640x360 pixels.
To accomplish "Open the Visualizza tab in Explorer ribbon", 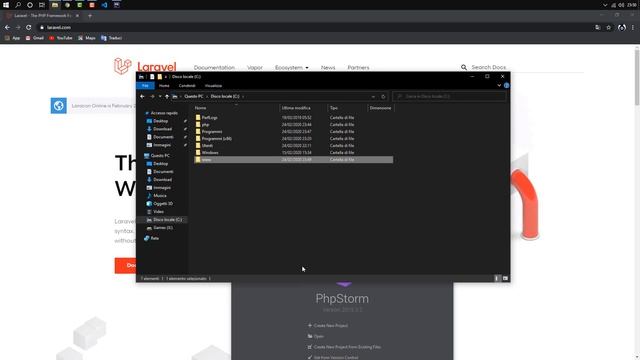I will click(x=213, y=86).
